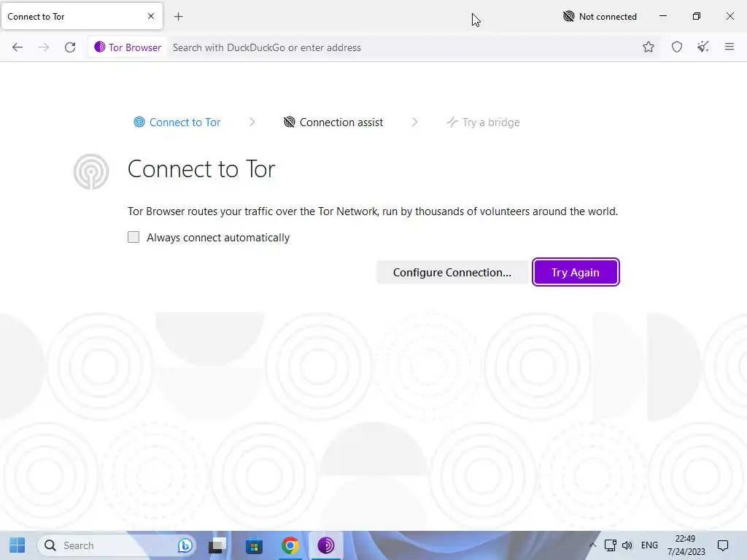Image resolution: width=747 pixels, height=560 pixels.
Task: Open clock and date 22:49
Action: (x=686, y=545)
